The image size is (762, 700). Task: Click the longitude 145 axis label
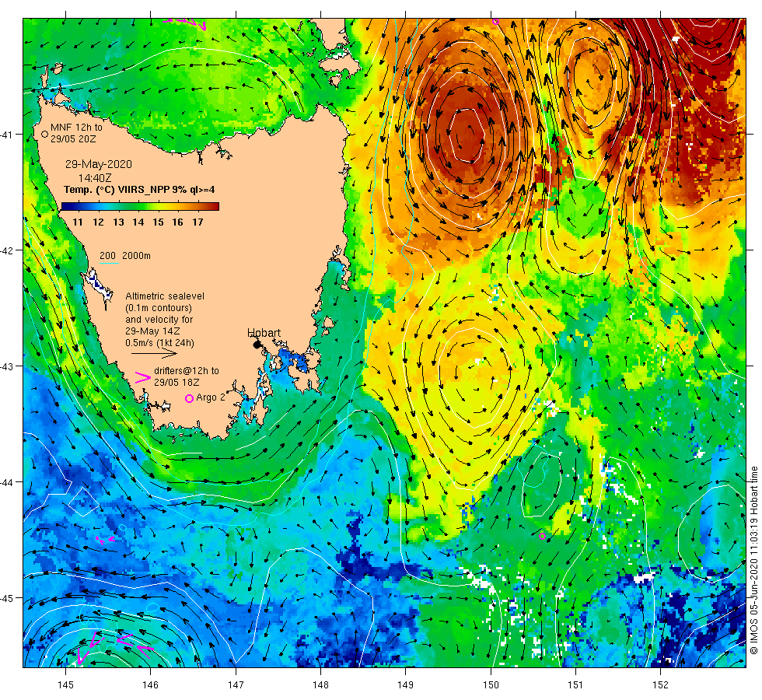[x=65, y=685]
